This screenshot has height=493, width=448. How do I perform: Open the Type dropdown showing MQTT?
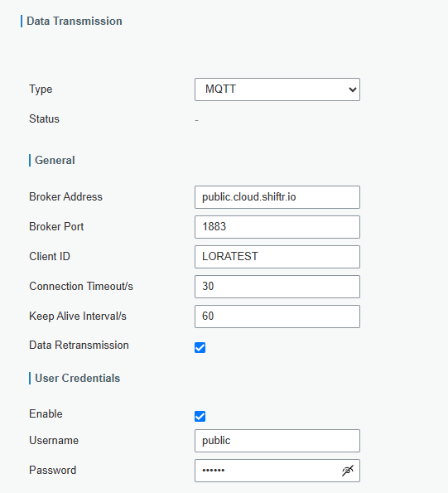coord(277,89)
